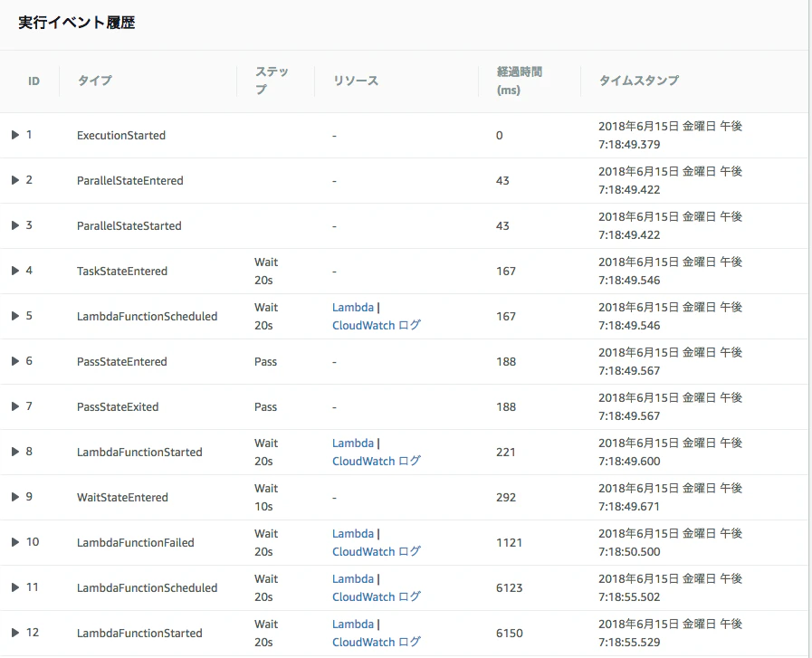Image resolution: width=812 pixels, height=658 pixels.
Task: Expand event 9 WaitStateEntered row
Action: [x=15, y=497]
